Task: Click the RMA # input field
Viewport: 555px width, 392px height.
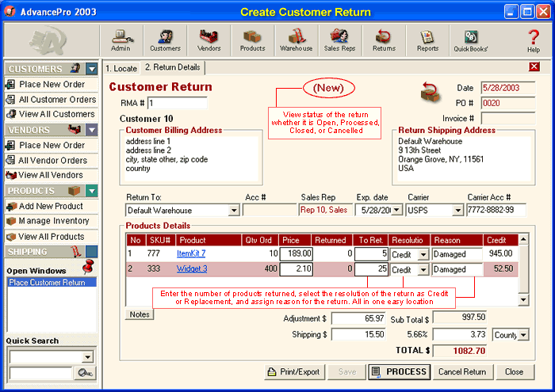Action: point(178,103)
